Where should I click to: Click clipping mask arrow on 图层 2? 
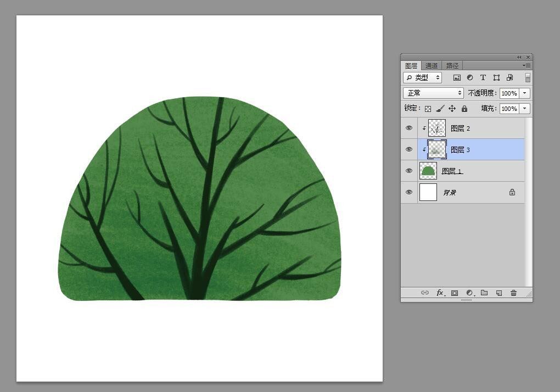pyautogui.click(x=424, y=128)
